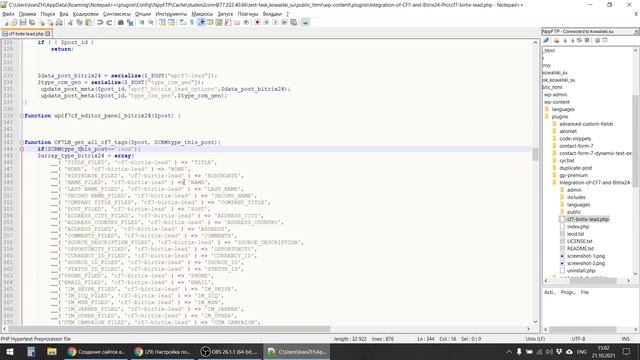640x360 pixels.
Task: Click the Save All toolbar icon
Action: (x=32, y=22)
